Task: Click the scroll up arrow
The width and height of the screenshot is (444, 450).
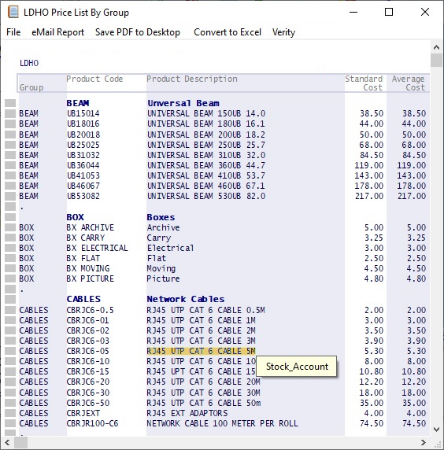Action: coord(436,47)
